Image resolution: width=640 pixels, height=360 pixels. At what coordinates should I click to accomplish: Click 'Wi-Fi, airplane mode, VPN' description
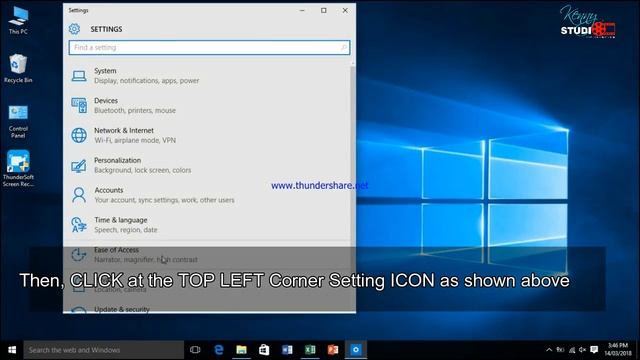coord(135,140)
